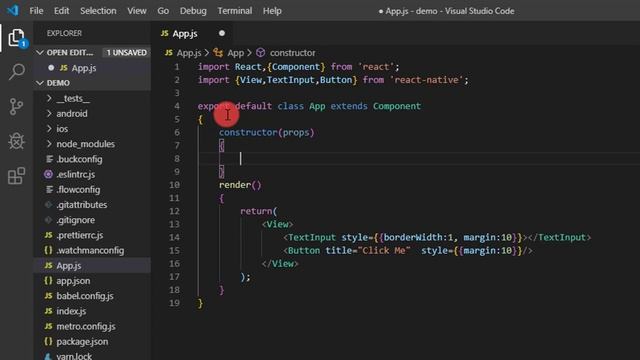The image size is (640, 360).
Task: Select the App.js editor tab
Action: [x=192, y=33]
